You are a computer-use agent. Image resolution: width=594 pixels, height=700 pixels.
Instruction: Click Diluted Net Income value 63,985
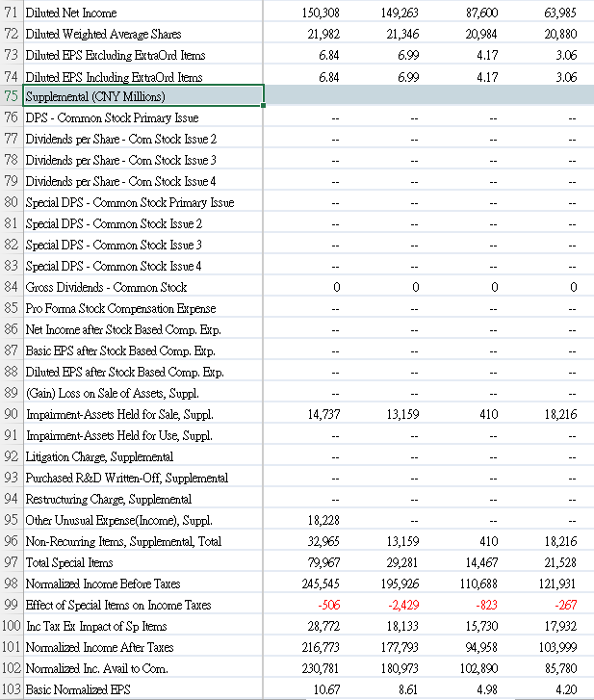pyautogui.click(x=560, y=13)
